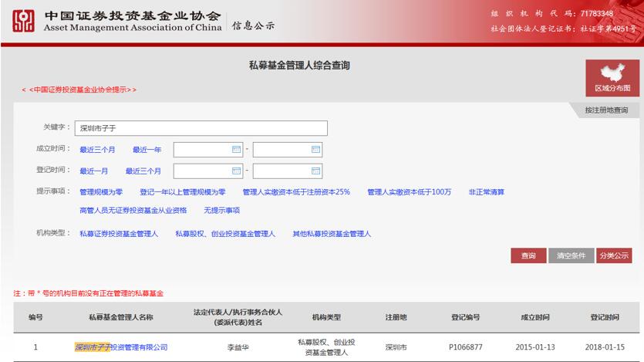
Task: Click the 登记时间 column header
Action: 605,317
